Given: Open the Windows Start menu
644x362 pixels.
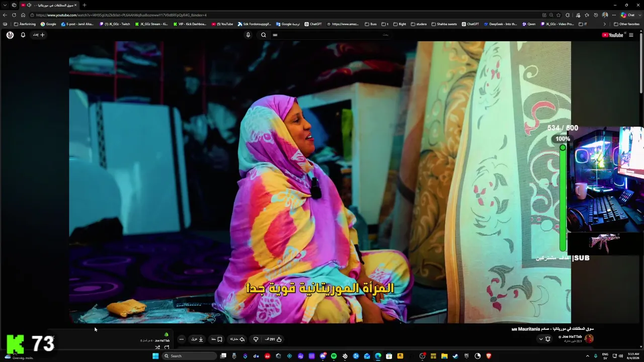Looking at the screenshot, I should tap(155, 356).
